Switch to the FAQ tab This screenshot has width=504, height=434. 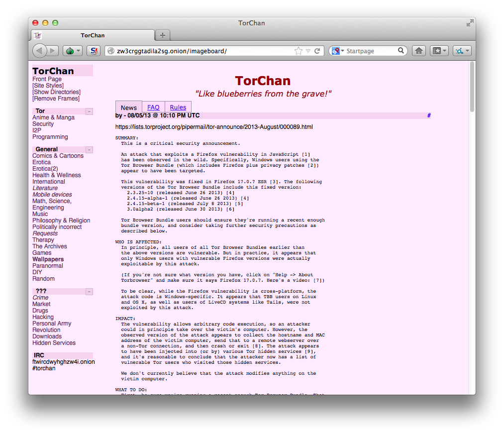click(x=153, y=108)
